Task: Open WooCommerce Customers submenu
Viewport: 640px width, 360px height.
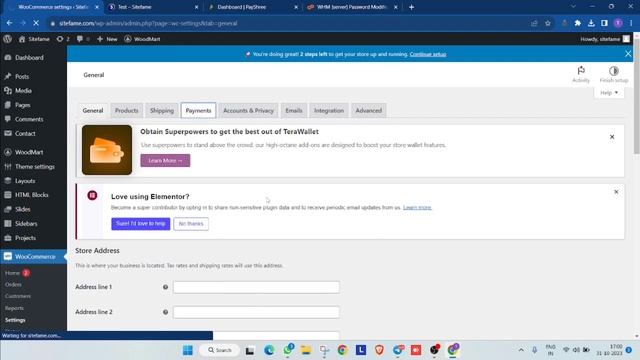Action: [x=18, y=296]
